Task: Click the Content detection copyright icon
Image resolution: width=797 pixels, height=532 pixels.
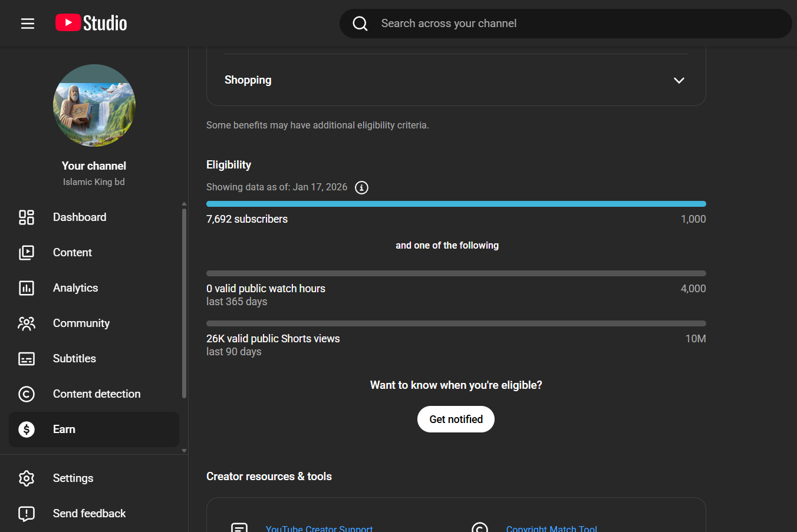Action: click(x=27, y=394)
